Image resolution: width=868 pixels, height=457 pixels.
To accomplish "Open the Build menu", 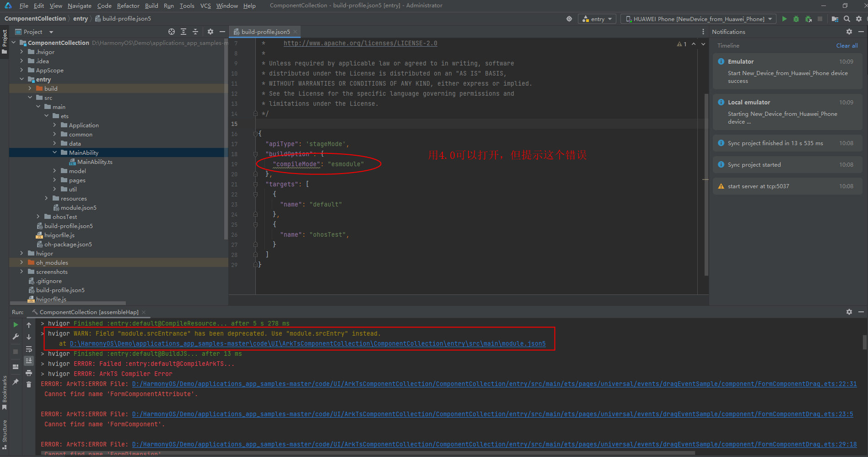I will (x=151, y=5).
